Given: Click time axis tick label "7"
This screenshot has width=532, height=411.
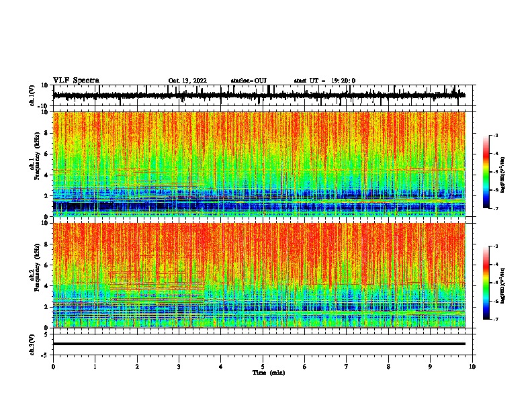Looking at the screenshot, I should (347, 367).
